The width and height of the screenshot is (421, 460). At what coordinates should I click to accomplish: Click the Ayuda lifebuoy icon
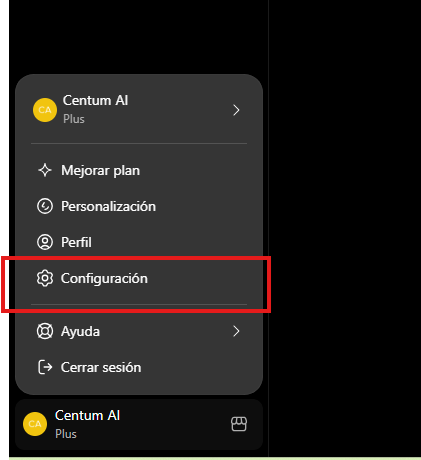pos(45,331)
